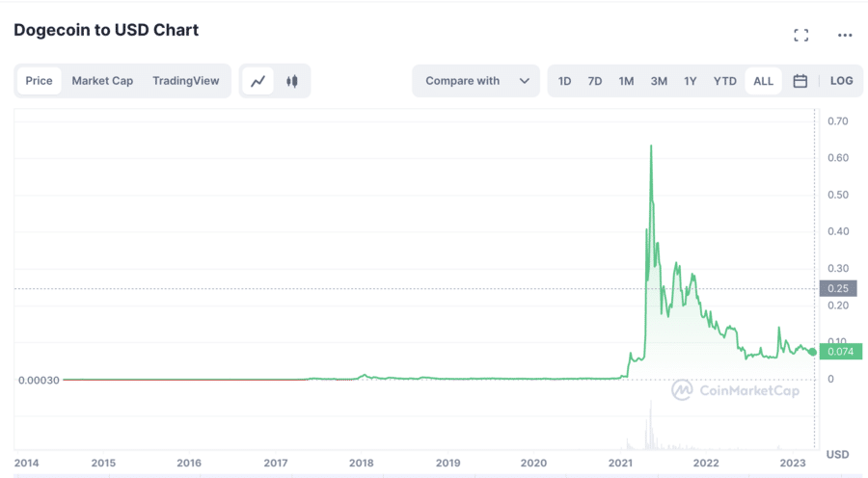Set chart range to YTD
Viewport: 868px width, 478px height.
724,81
